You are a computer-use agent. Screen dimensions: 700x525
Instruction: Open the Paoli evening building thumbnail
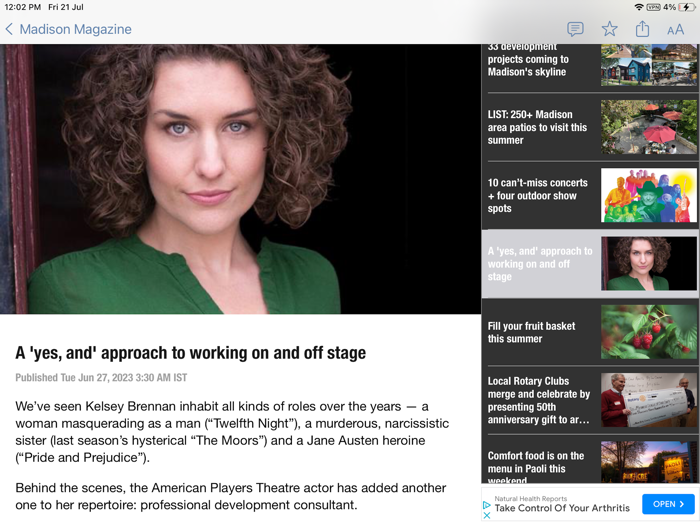[x=649, y=462]
